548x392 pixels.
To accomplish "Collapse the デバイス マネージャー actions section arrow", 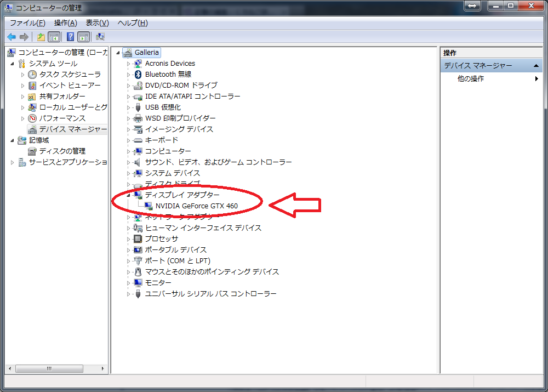I will [x=536, y=66].
